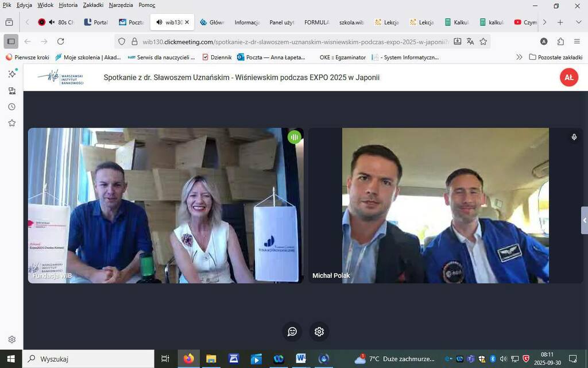Open the Zakładki menu
This screenshot has height=368, width=588.
(x=93, y=5)
